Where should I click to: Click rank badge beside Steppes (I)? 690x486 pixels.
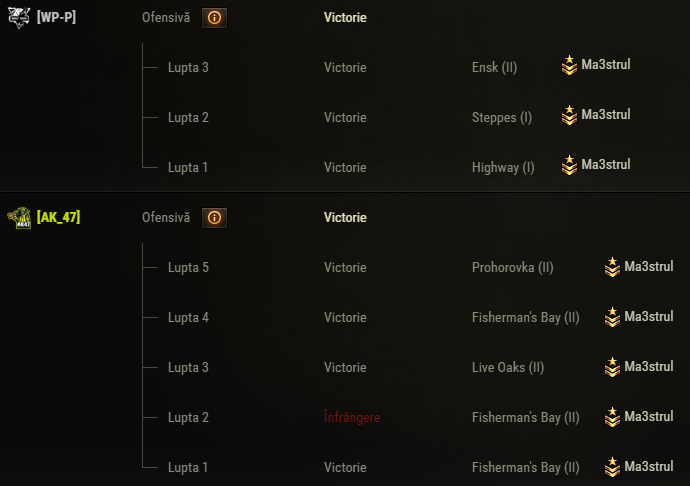569,116
